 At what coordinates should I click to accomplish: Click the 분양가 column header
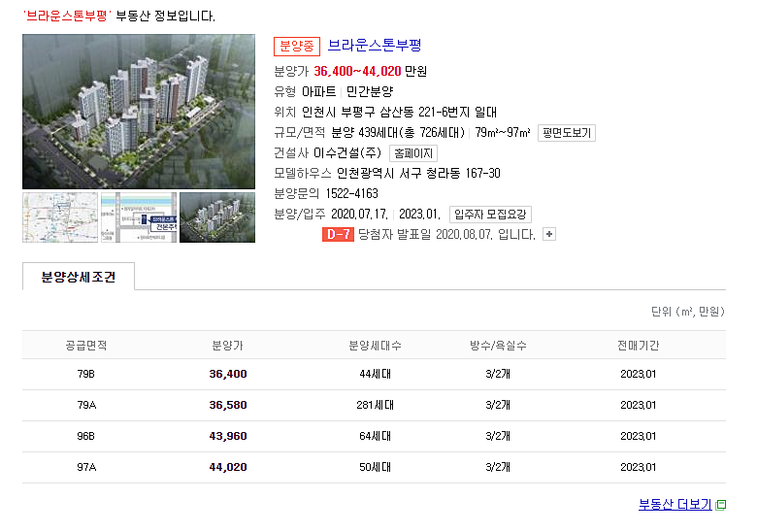227,346
